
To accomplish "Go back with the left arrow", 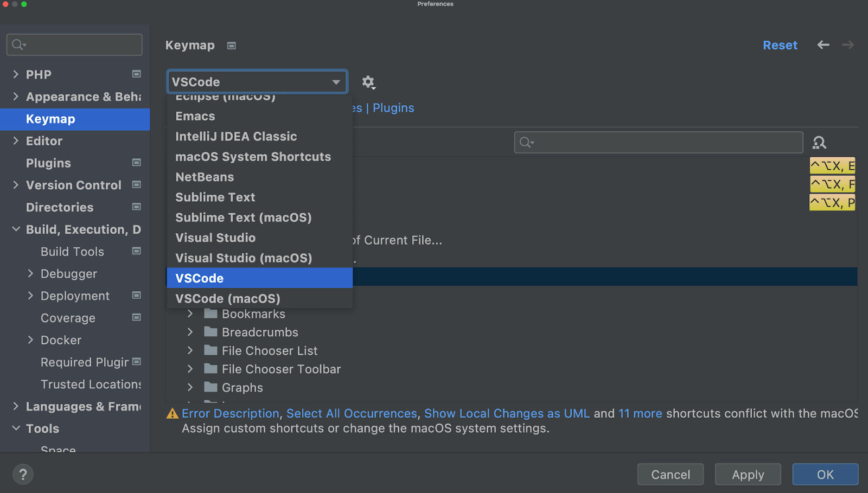I will [823, 45].
